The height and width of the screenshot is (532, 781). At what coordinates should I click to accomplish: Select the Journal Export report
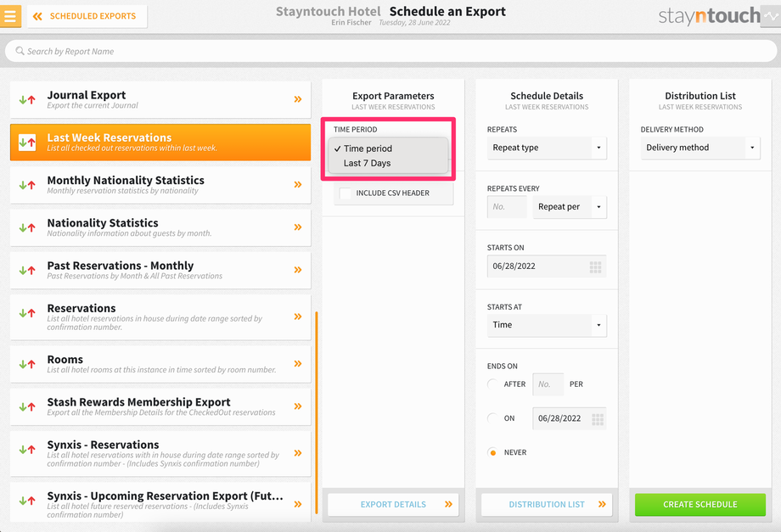[160, 99]
